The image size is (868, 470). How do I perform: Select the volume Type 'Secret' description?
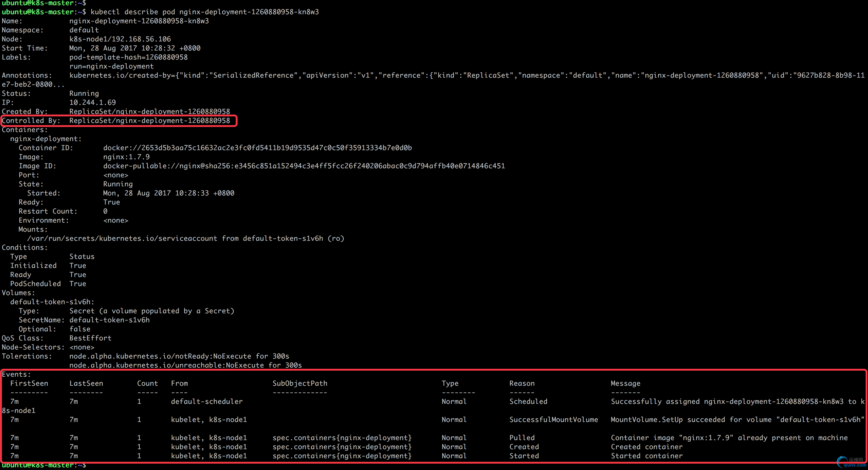pyautogui.click(x=152, y=311)
